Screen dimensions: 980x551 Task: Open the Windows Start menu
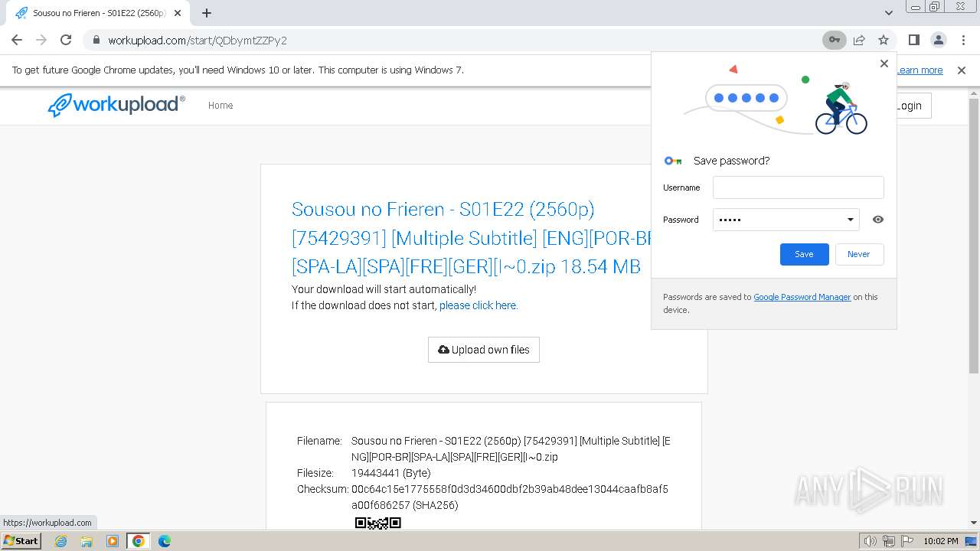click(x=21, y=541)
